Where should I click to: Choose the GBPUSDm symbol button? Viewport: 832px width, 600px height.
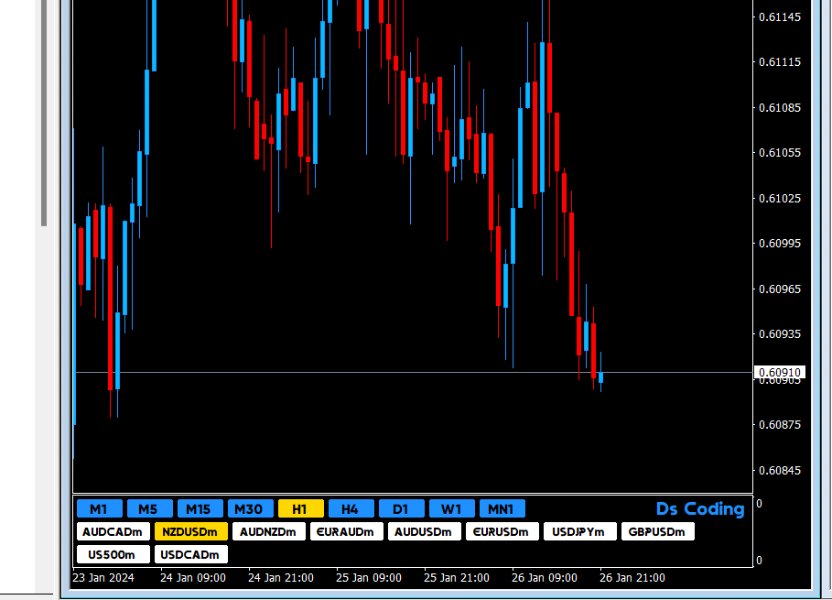(658, 532)
